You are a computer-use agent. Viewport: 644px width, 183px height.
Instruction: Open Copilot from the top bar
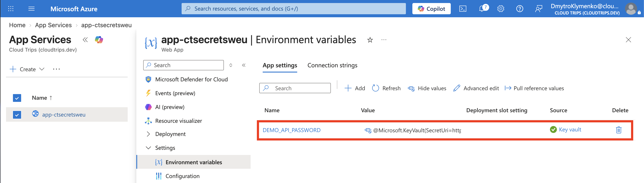(x=431, y=9)
